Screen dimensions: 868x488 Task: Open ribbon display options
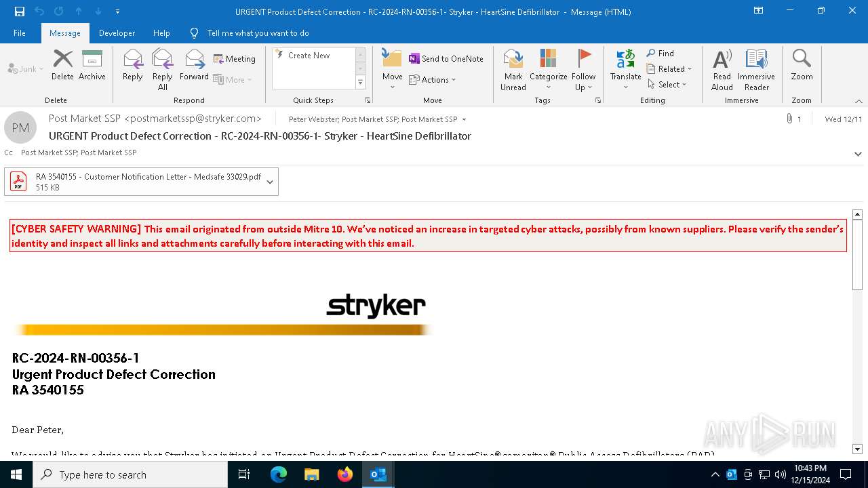coord(758,11)
